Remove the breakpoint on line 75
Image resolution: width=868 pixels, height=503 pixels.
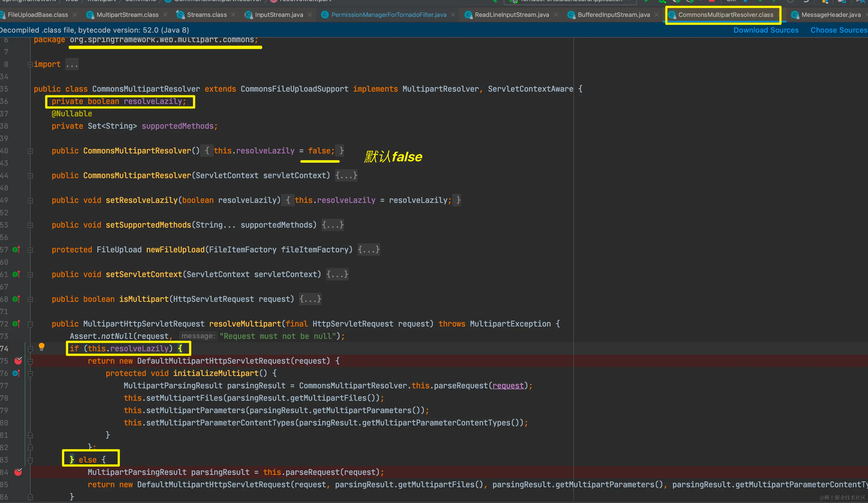tap(18, 361)
